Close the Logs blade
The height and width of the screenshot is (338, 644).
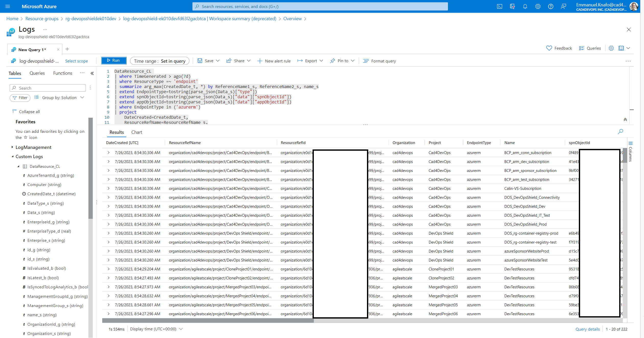coord(629,30)
